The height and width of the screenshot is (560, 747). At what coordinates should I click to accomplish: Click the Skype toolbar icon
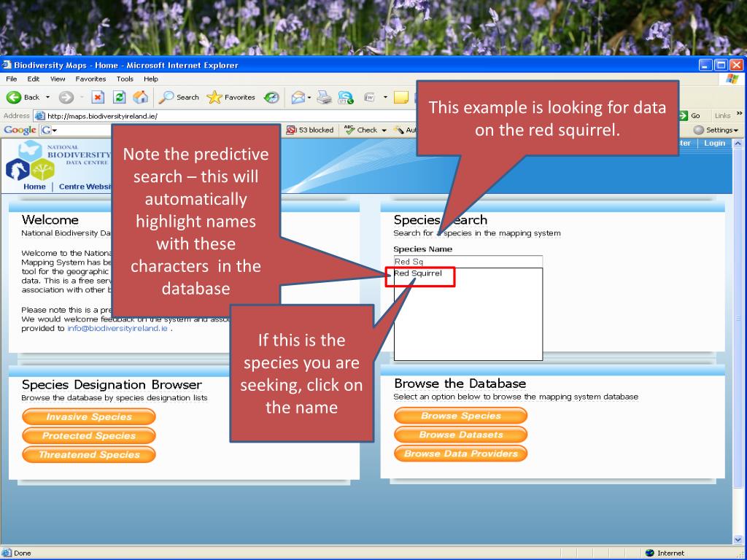[345, 97]
